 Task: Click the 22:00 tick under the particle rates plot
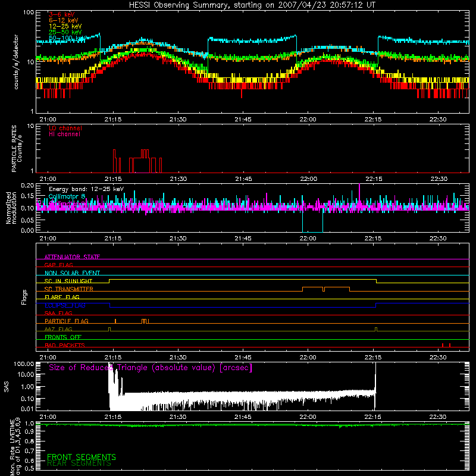pyautogui.click(x=308, y=179)
